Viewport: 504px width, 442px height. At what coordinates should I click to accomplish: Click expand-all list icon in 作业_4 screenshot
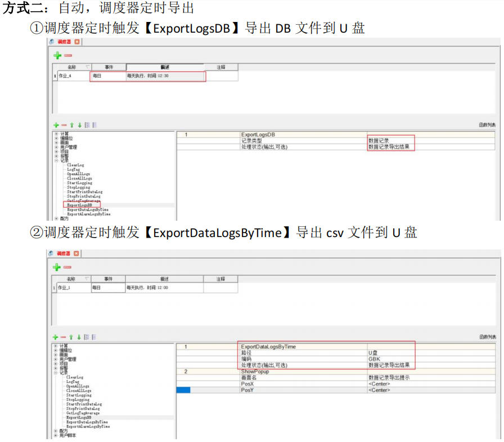pyautogui.click(x=87, y=125)
